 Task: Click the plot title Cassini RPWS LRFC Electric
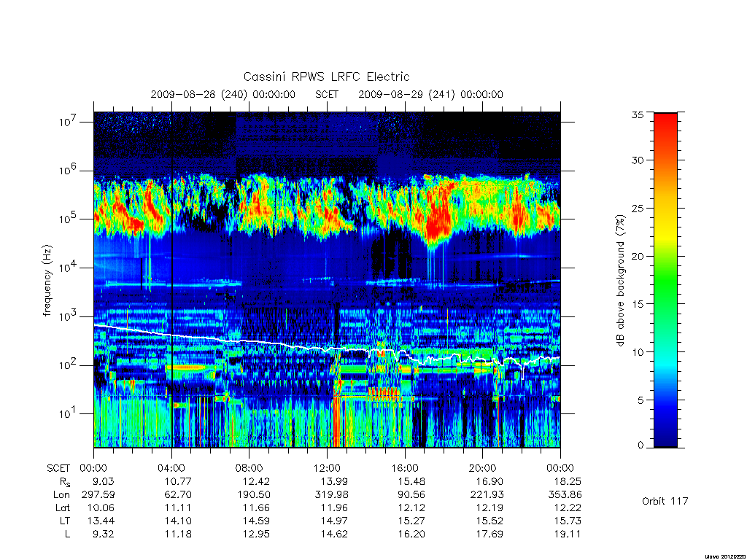326,77
